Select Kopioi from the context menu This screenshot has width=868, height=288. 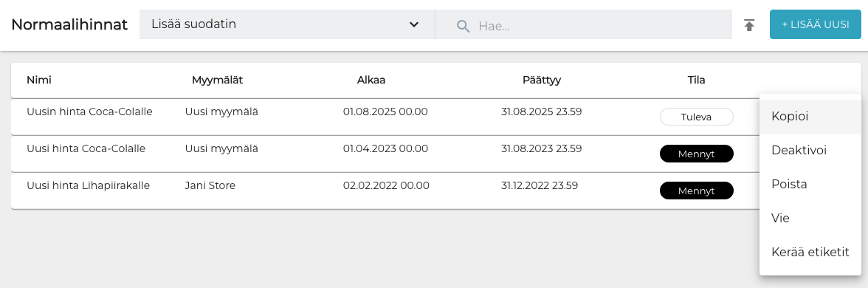point(810,117)
